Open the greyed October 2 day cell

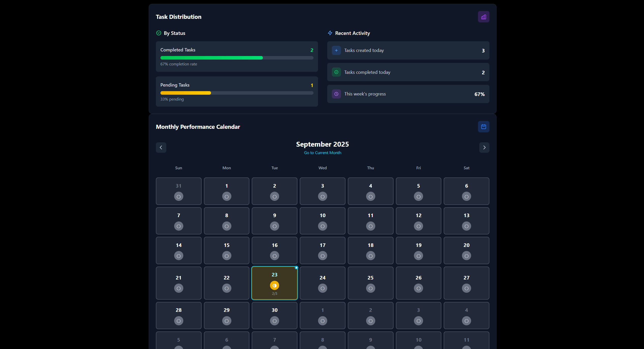click(x=370, y=315)
